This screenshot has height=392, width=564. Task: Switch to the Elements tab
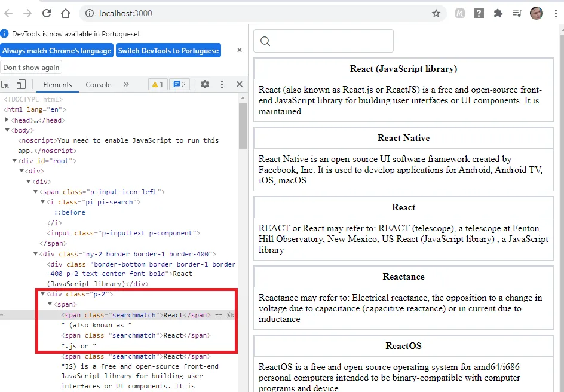coord(57,84)
